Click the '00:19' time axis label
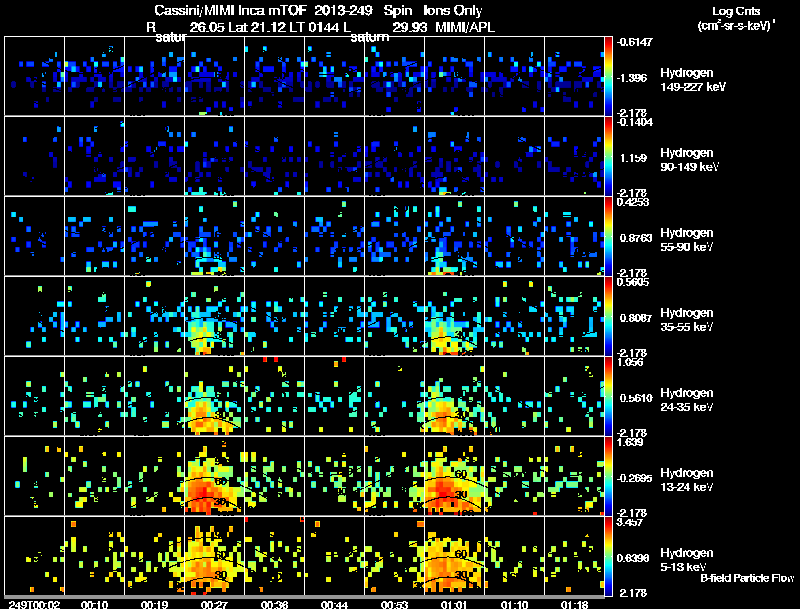This screenshot has height=609, width=800. pos(155,604)
